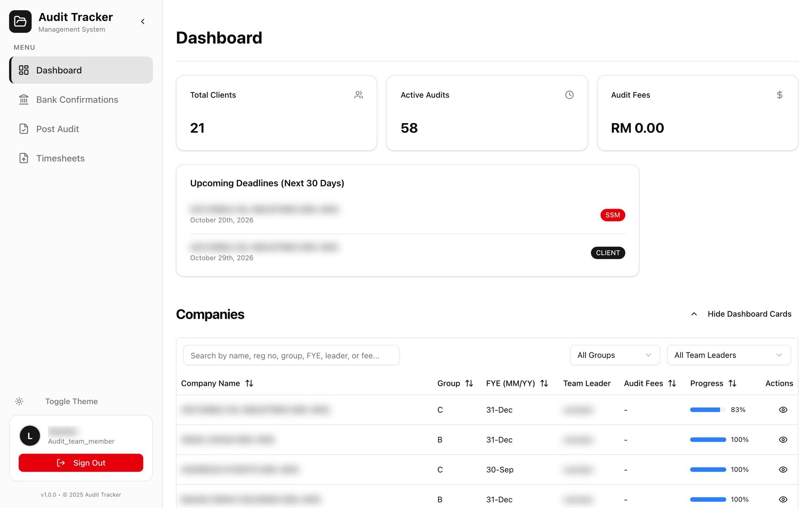Click the 100% progress bar in 30-Sep row
Viewport: 812px width, 508px height.
[x=708, y=470]
